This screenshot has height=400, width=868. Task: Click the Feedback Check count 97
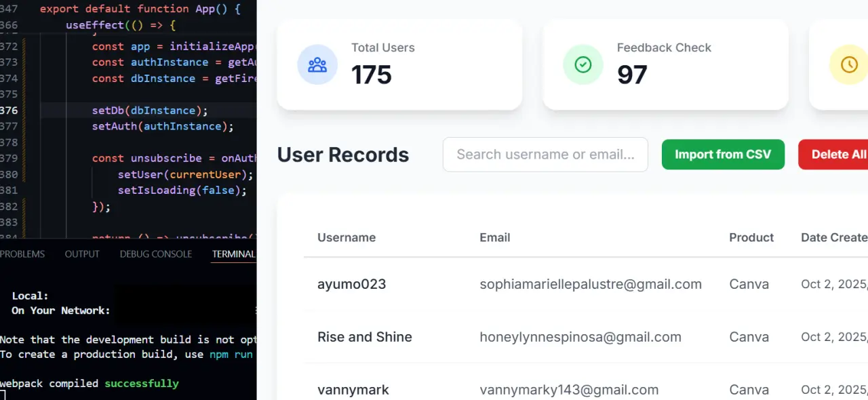[632, 75]
